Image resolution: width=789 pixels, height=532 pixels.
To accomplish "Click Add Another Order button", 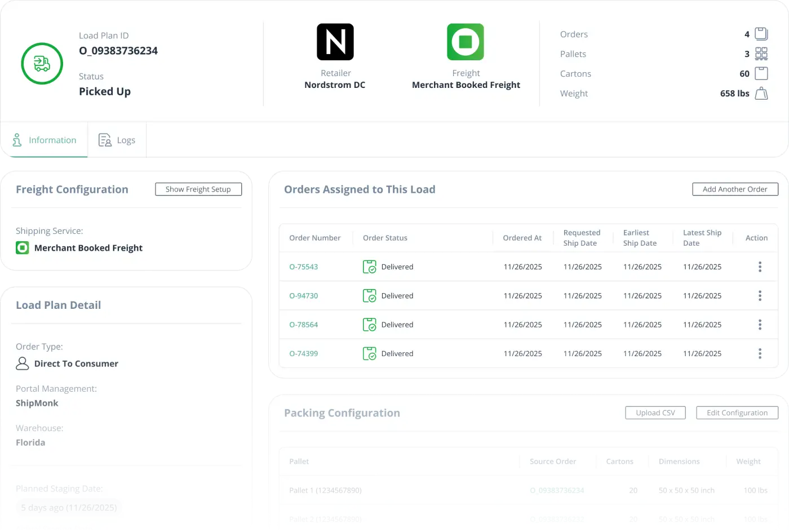I will coord(735,189).
